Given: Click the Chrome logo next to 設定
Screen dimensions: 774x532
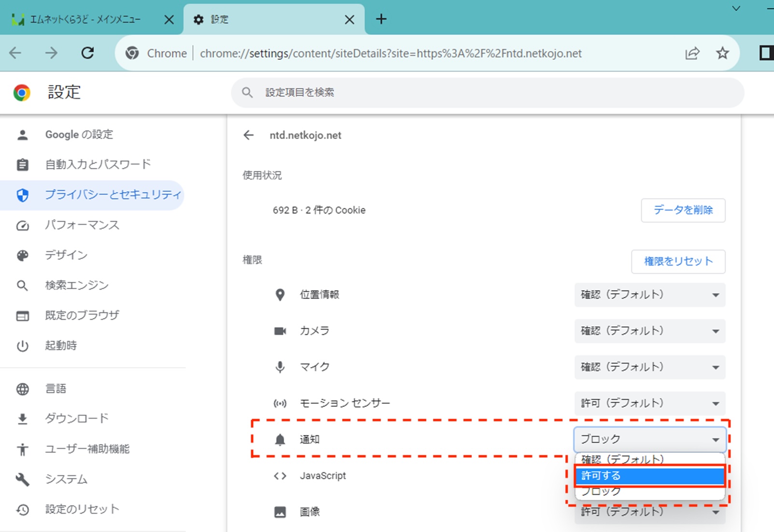Looking at the screenshot, I should (x=22, y=92).
